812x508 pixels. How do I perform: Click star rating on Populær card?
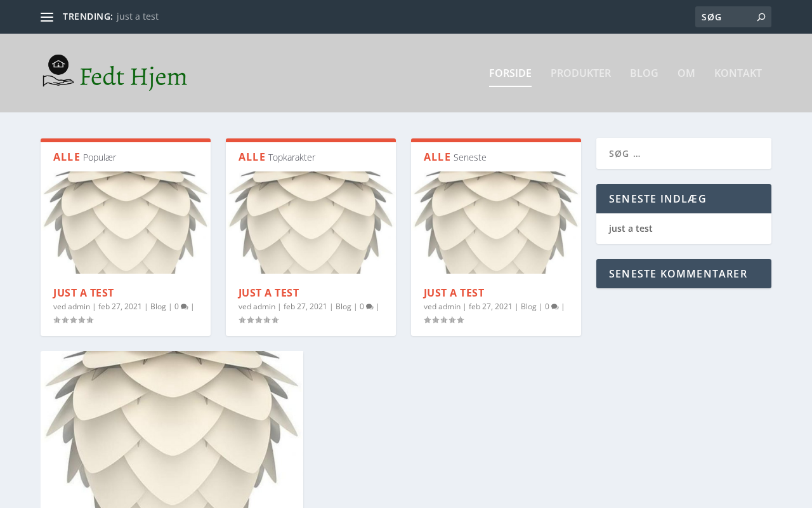tap(74, 320)
